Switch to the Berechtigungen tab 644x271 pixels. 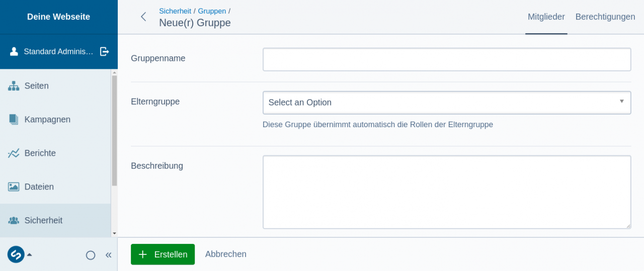click(x=605, y=17)
